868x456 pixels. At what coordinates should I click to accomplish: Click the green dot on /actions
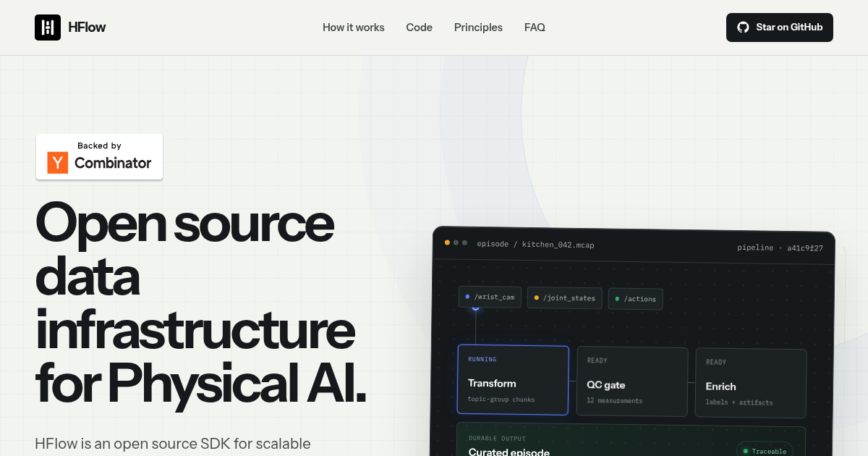pos(617,299)
